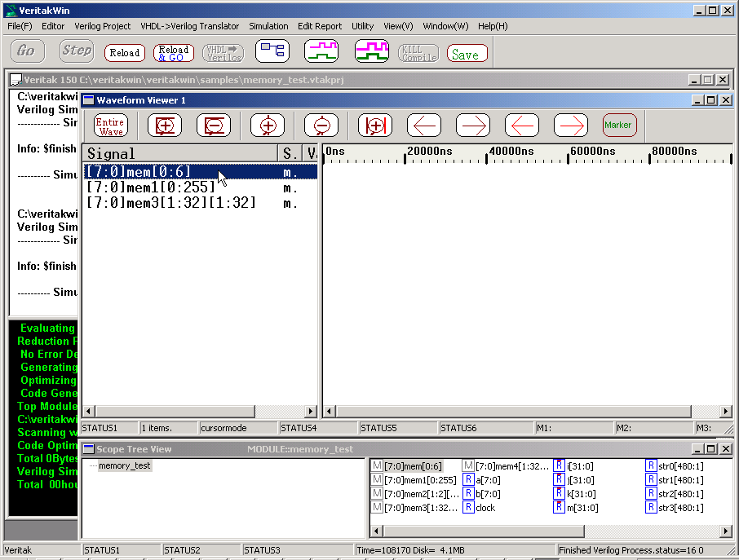Open the Editor menu
739x560 pixels.
click(53, 26)
